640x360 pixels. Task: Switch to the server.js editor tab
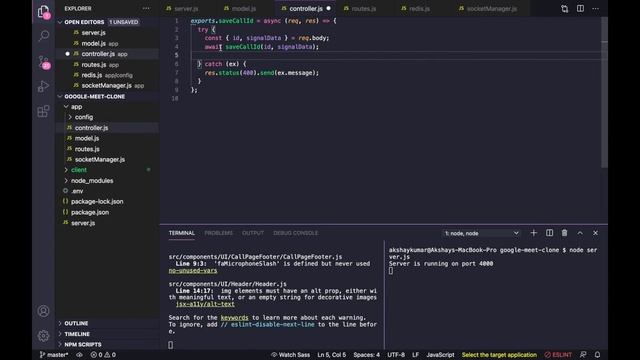coord(186,9)
